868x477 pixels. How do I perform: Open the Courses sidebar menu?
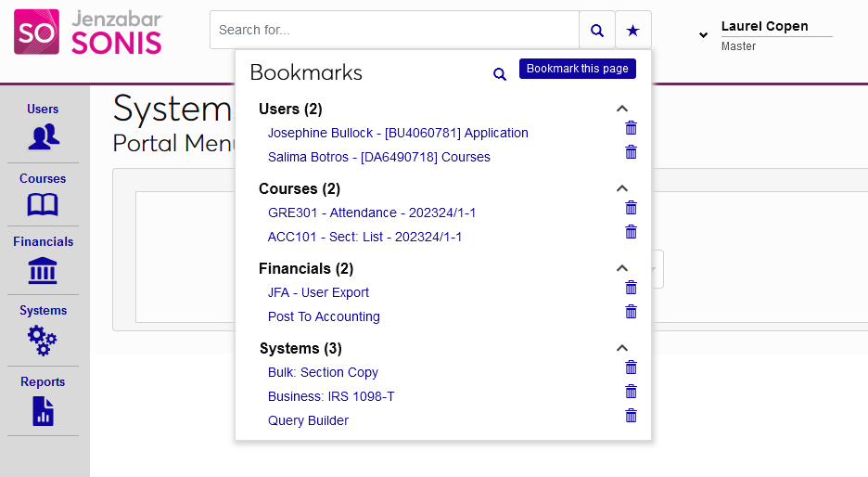tap(43, 194)
